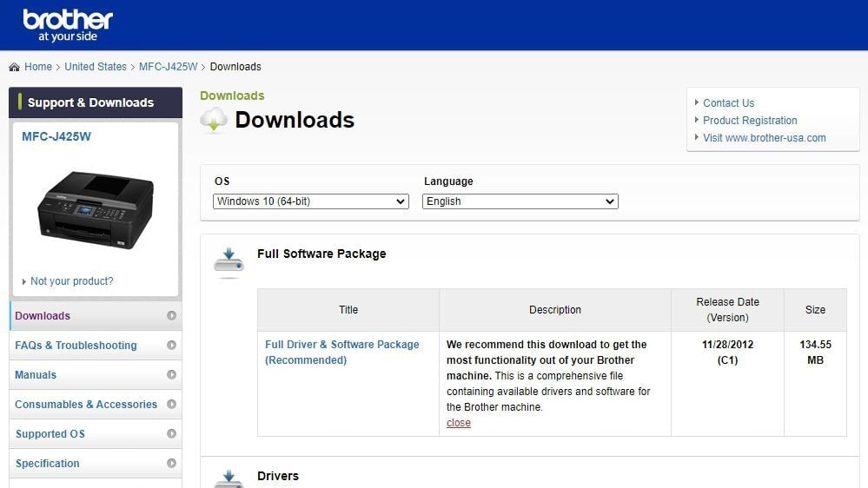Image resolution: width=868 pixels, height=488 pixels.
Task: Click the Brother logo in header
Action: 67,25
